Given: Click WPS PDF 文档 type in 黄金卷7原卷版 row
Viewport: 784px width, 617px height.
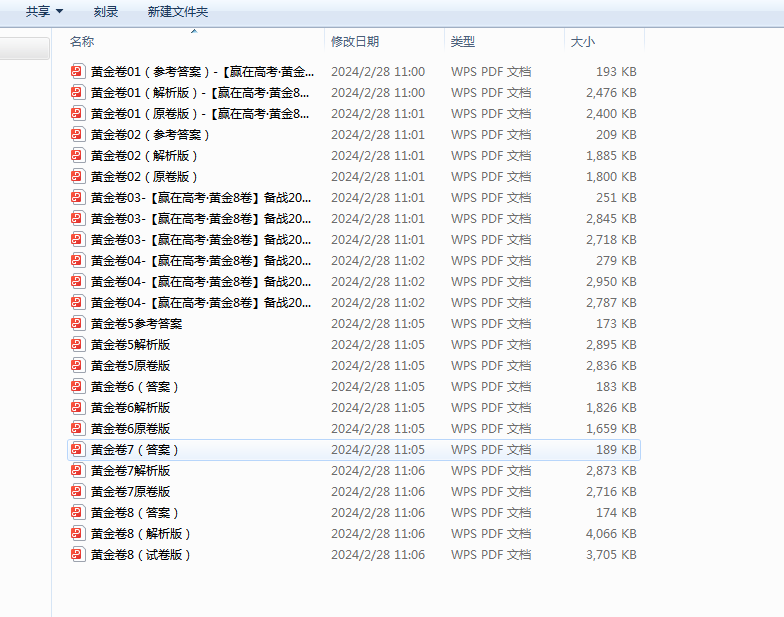Looking at the screenshot, I should tap(491, 492).
